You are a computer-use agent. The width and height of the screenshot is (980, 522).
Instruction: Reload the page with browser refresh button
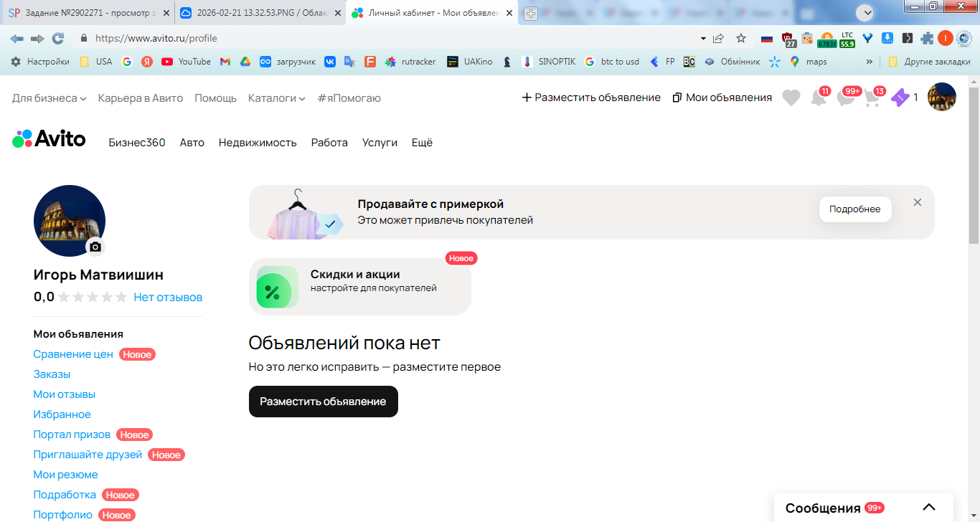58,38
